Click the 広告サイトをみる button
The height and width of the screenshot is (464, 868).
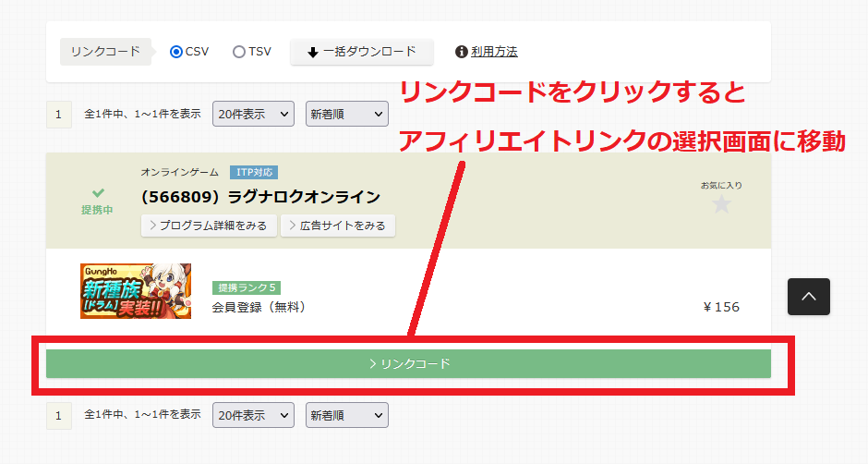(x=338, y=226)
